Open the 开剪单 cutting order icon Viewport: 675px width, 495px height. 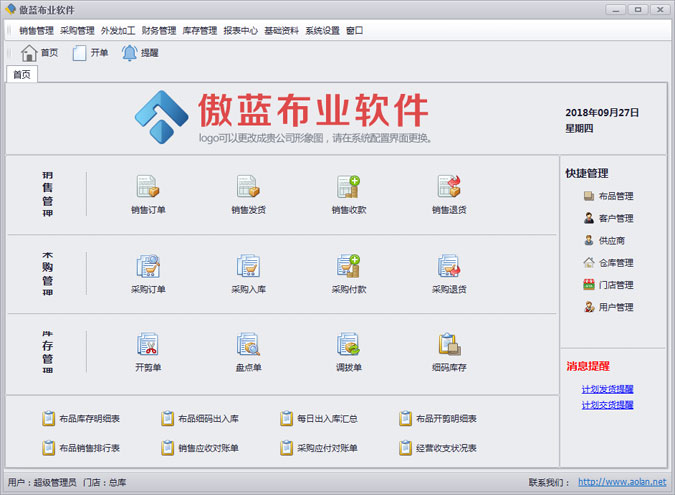pos(148,345)
